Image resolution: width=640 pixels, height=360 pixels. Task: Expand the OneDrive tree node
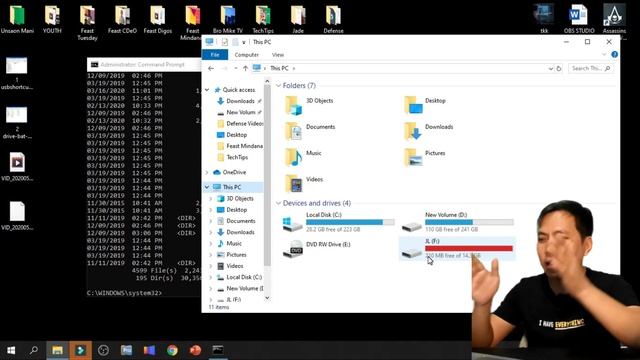(x=207, y=172)
